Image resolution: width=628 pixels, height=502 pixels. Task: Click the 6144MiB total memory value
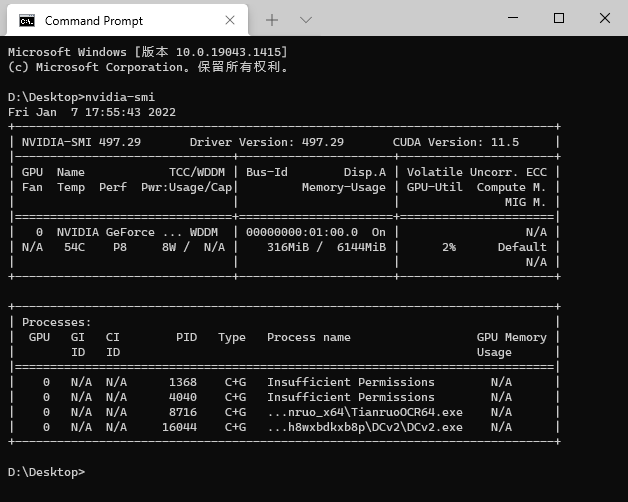click(x=361, y=247)
